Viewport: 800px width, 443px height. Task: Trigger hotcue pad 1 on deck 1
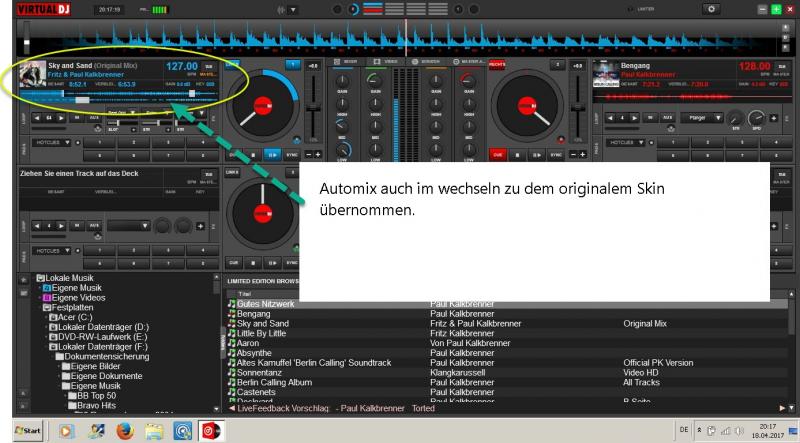pos(100,143)
